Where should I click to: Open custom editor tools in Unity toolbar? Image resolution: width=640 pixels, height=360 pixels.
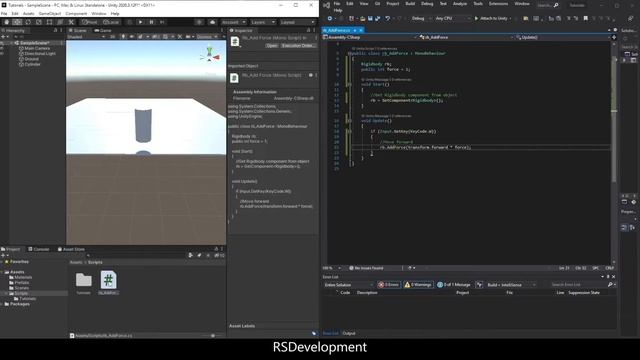[x=71, y=22]
